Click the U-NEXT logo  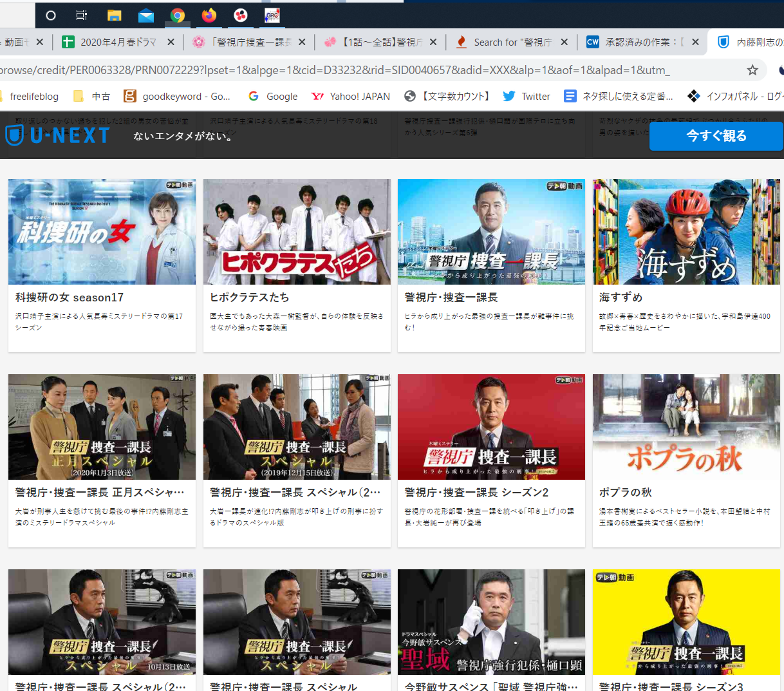coord(57,135)
